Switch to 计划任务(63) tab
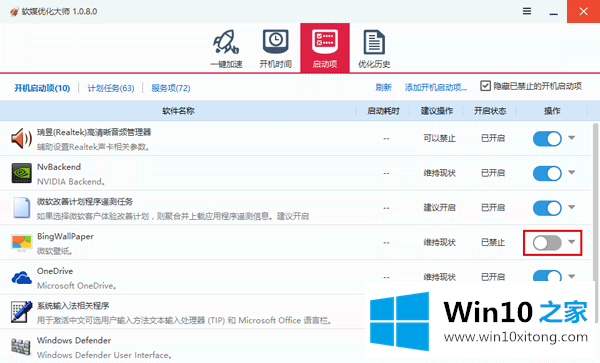 click(111, 88)
